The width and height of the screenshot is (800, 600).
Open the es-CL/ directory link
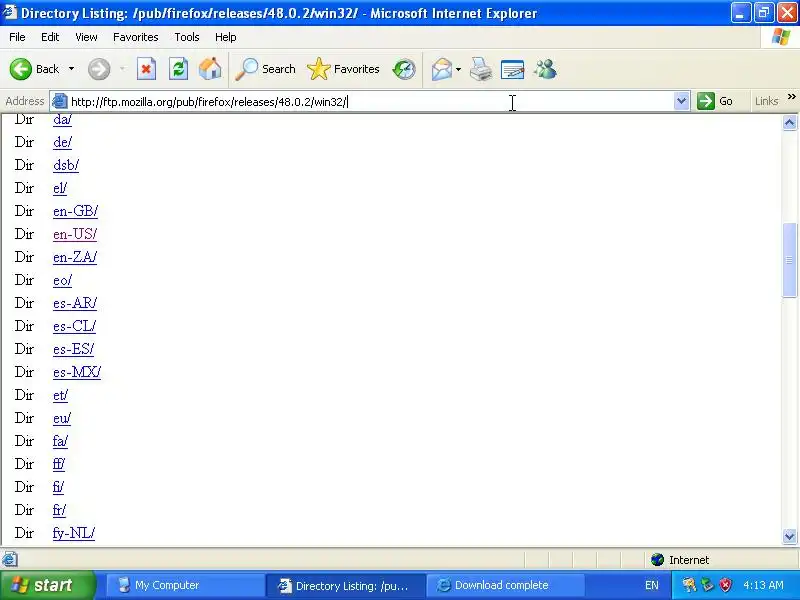tap(74, 326)
